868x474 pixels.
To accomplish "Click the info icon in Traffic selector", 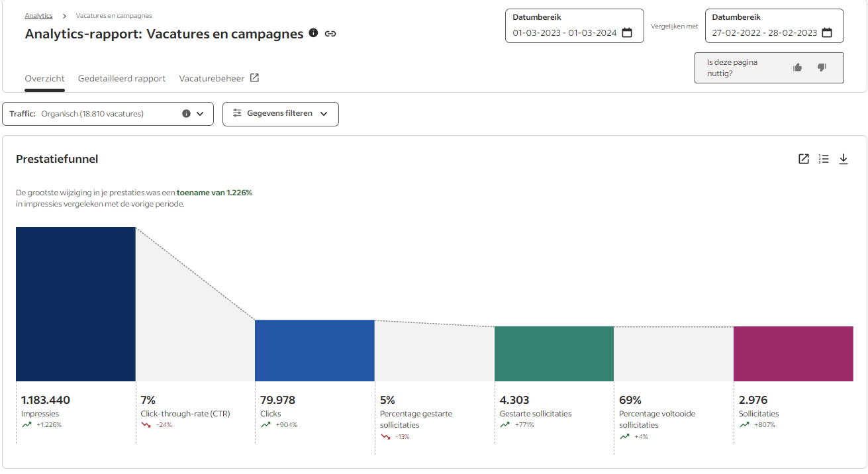I will point(186,114).
